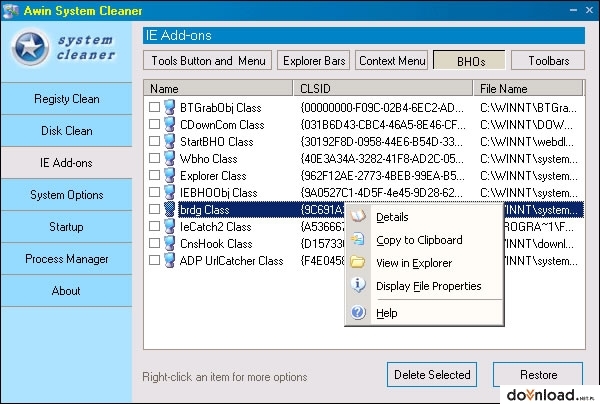
Task: Sort list by CLSID column header
Action: pos(383,88)
